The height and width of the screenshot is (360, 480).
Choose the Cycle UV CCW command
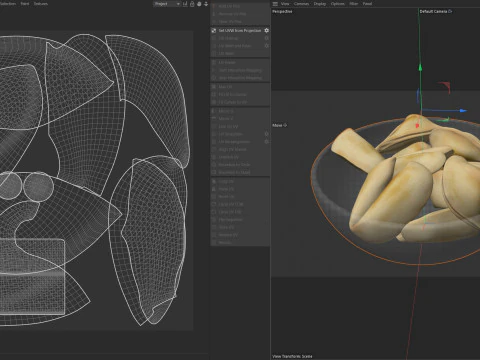(240, 204)
